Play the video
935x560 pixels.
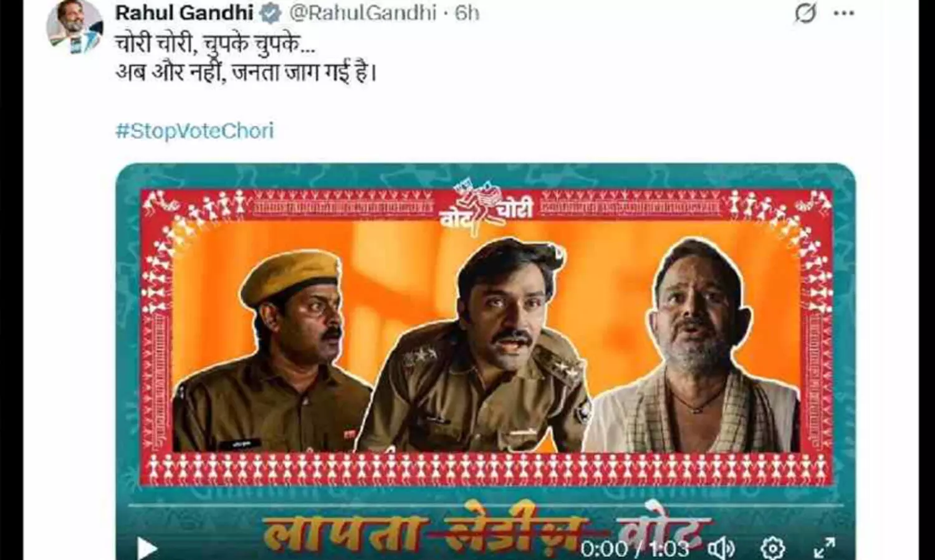pyautogui.click(x=146, y=548)
